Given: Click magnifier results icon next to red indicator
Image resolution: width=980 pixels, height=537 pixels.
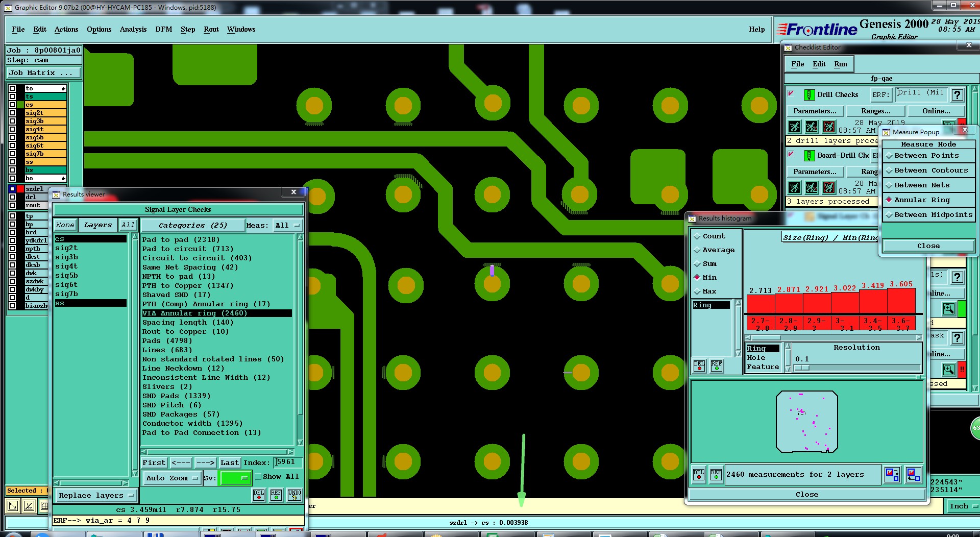Looking at the screenshot, I should [948, 369].
